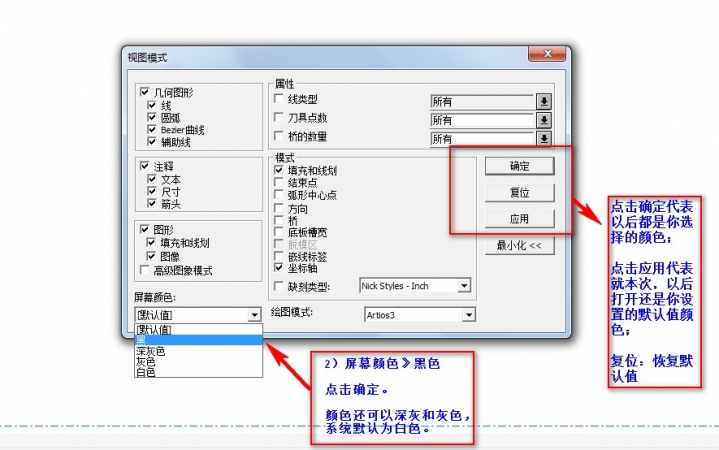Image resolution: width=719 pixels, height=450 pixels.
Task: Choose 灰色 in the color list
Action: pyautogui.click(x=198, y=361)
